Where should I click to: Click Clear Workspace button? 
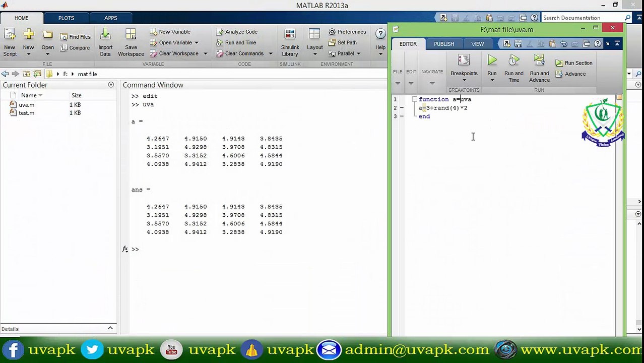tap(174, 53)
